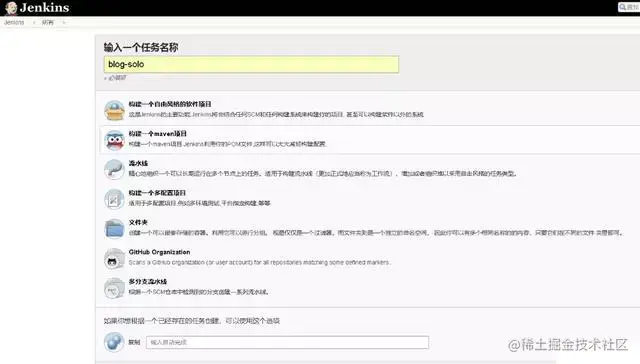
Task: Select 构建一个maven项目 option title
Action: [158, 133]
